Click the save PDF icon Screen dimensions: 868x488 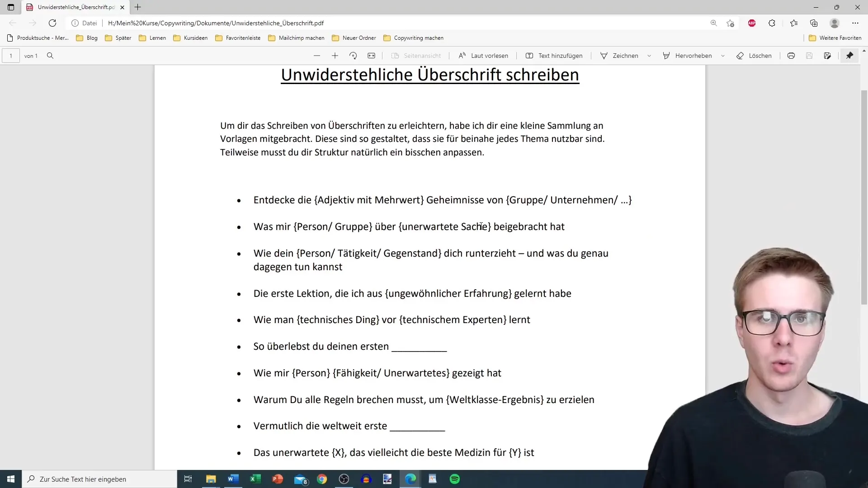click(x=809, y=56)
